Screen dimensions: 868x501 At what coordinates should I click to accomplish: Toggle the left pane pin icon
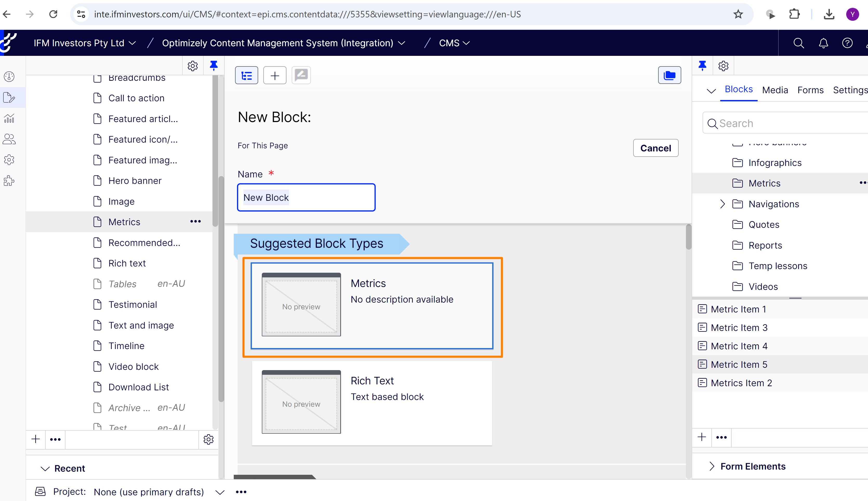pos(214,65)
